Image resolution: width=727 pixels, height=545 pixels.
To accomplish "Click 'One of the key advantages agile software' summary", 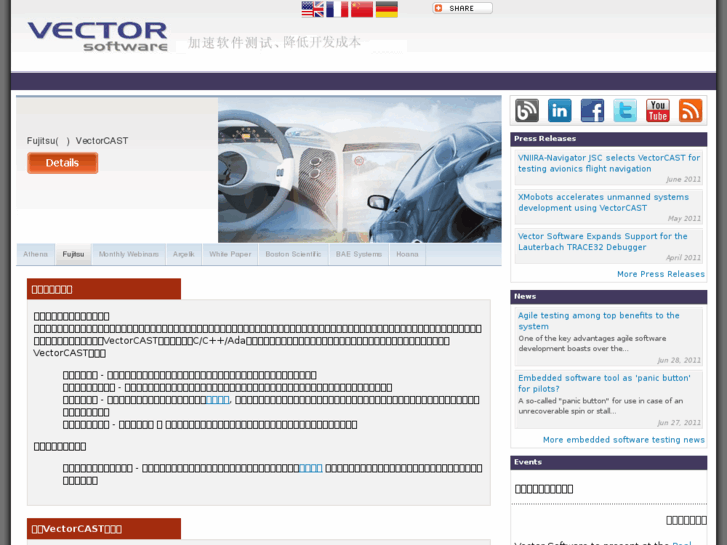I will point(592,343).
